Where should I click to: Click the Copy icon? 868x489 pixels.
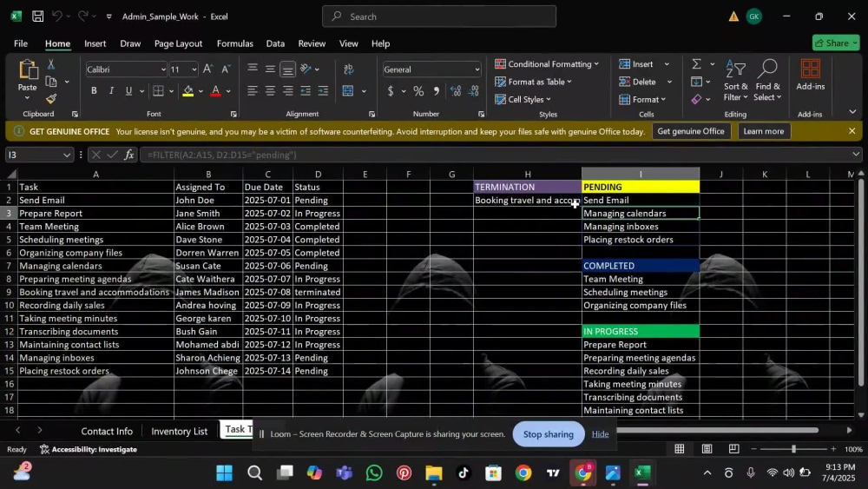(x=51, y=82)
